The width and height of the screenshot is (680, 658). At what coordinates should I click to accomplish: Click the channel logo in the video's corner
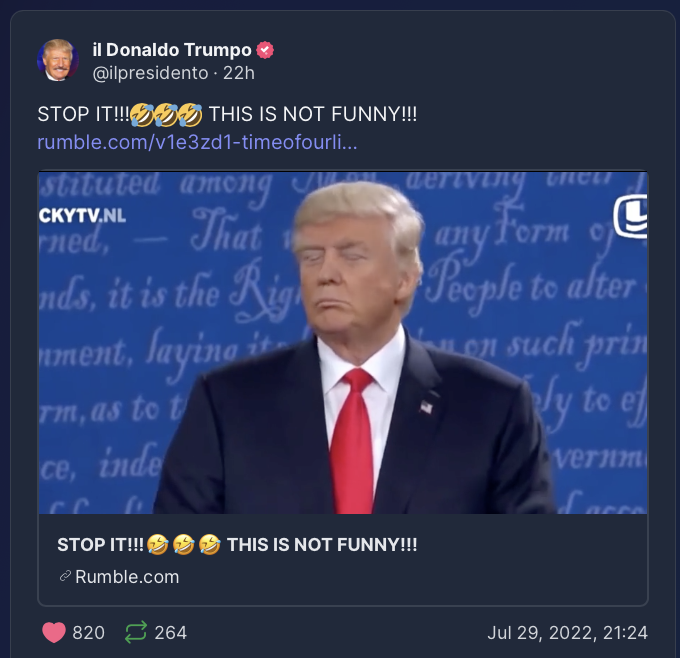coord(631,217)
